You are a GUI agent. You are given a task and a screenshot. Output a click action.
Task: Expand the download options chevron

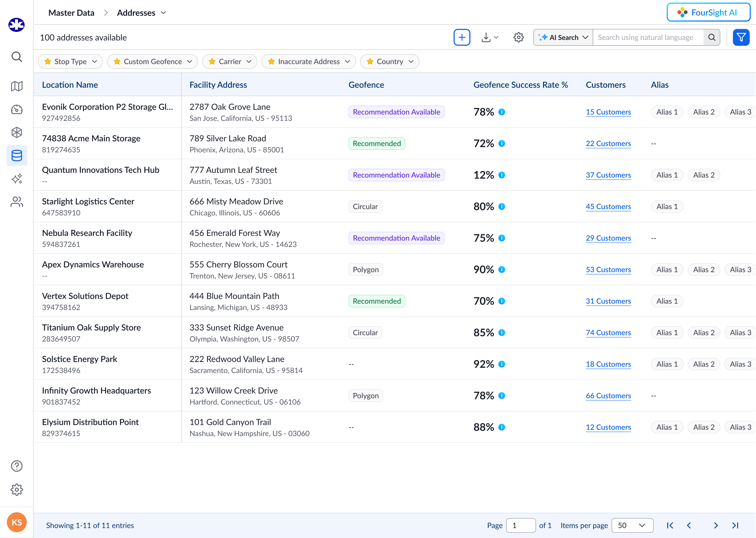click(x=496, y=38)
